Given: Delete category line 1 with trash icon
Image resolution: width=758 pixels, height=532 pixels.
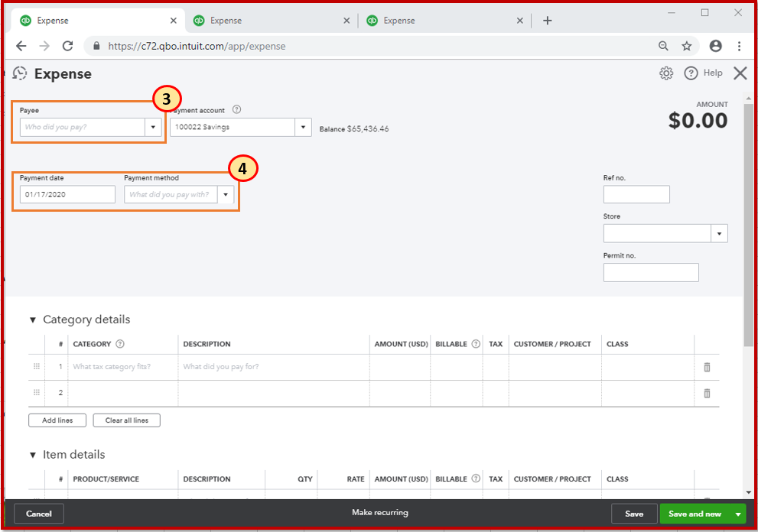Looking at the screenshot, I should pyautogui.click(x=707, y=367).
